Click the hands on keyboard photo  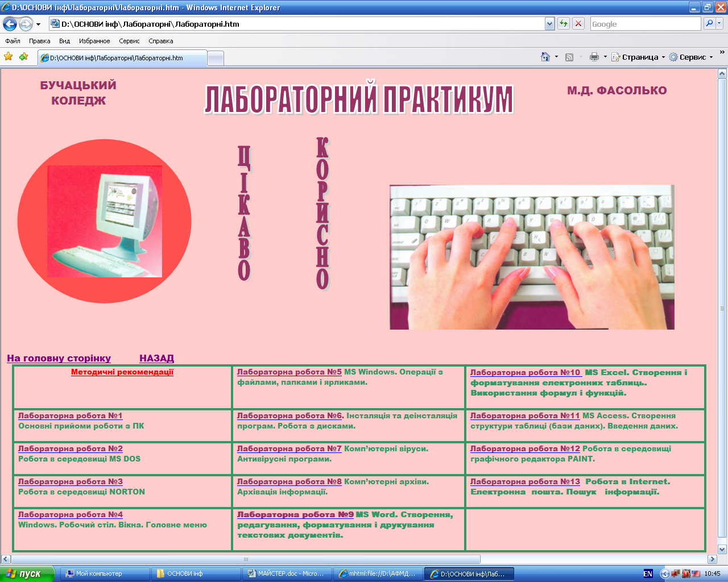[x=532, y=257]
